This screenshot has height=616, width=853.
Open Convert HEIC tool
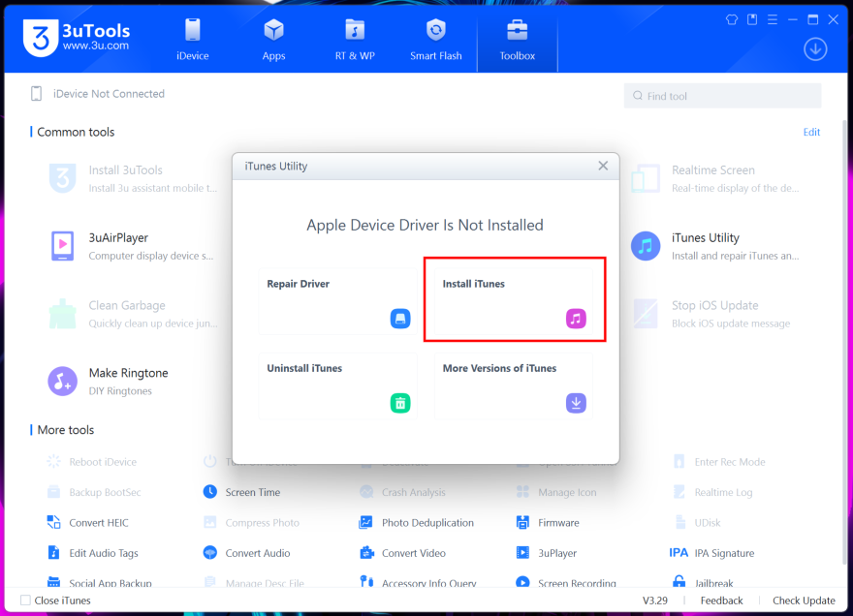click(x=87, y=523)
